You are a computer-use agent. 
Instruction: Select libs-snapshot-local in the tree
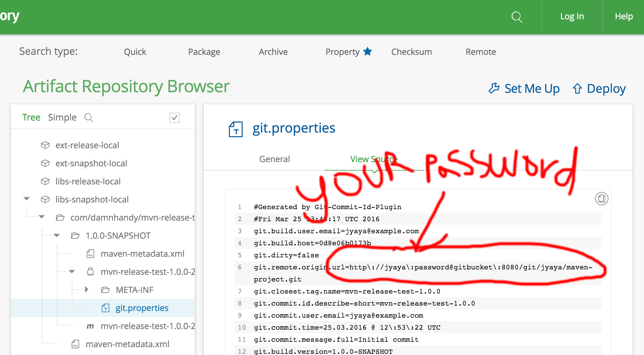coord(92,199)
